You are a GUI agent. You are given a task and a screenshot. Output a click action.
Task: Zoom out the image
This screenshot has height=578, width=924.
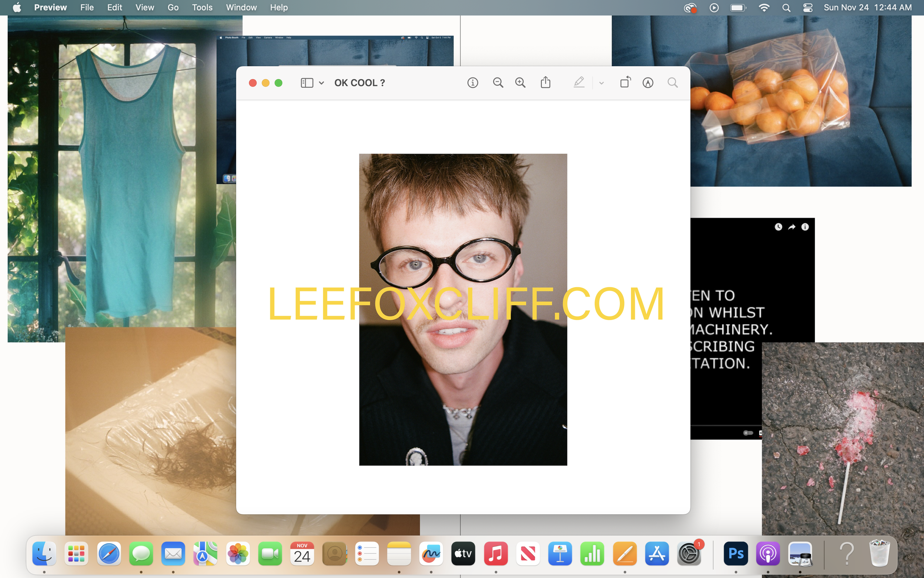(x=498, y=82)
